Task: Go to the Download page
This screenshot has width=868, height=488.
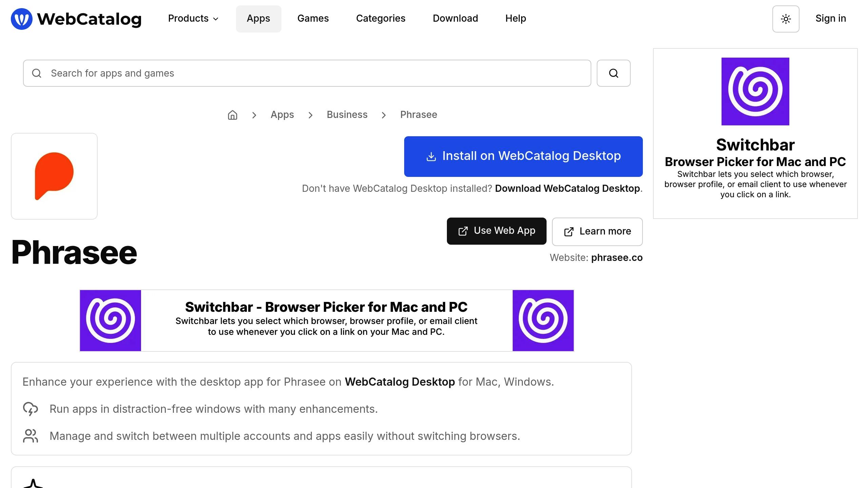Action: [455, 19]
